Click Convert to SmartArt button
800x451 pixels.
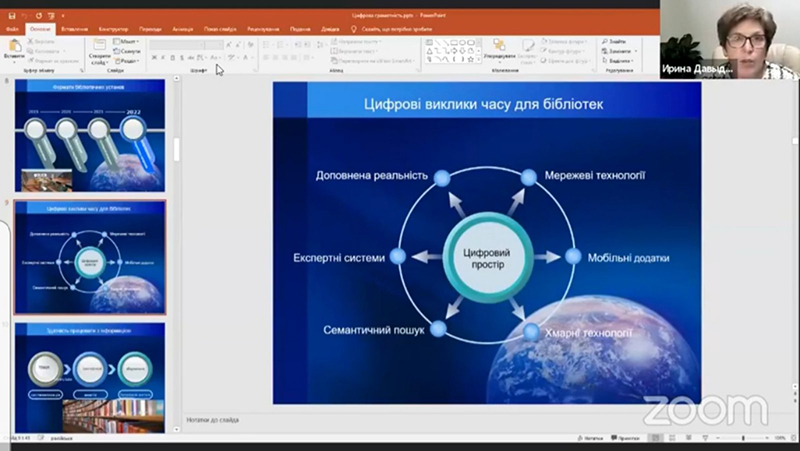[x=373, y=61]
